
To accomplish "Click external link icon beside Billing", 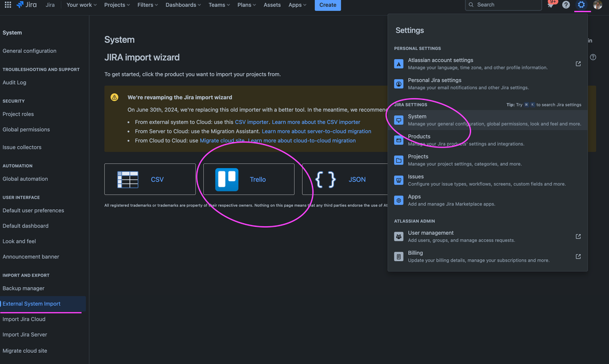I will click(578, 257).
